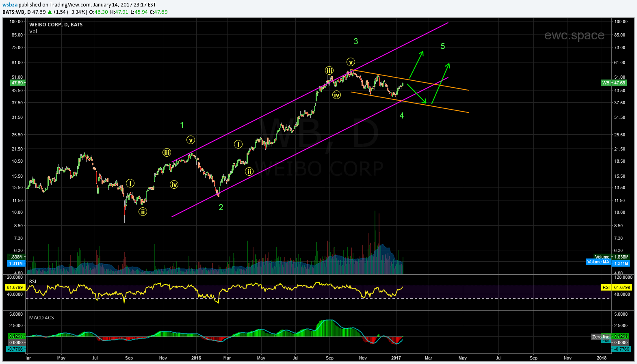Viewport: 637px width, 364px height.
Task: Select the green wave 4 label
Action: point(402,116)
